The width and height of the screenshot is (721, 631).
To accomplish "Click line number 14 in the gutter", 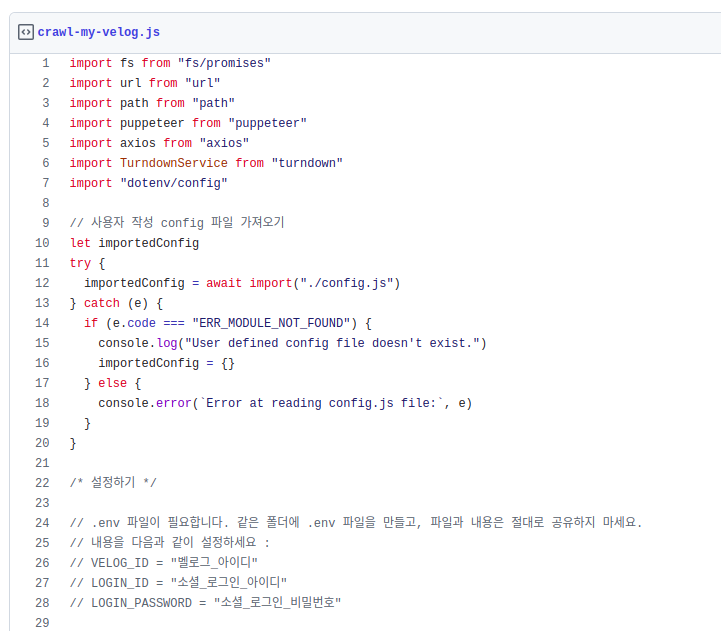I will click(x=42, y=323).
